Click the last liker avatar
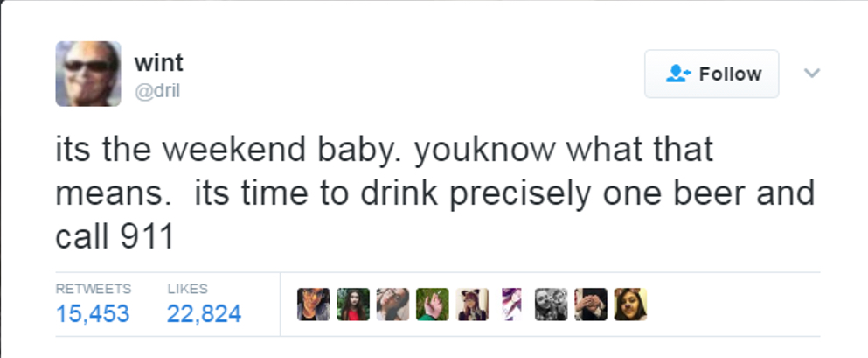Screen dimensions: 868x358 point(630,305)
